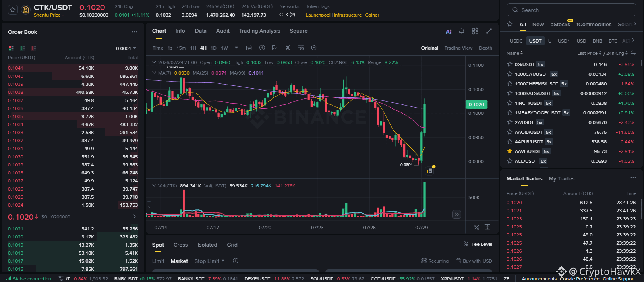644x282 pixels.
Task: Filter pairs list by favorites star
Action: (510, 24)
